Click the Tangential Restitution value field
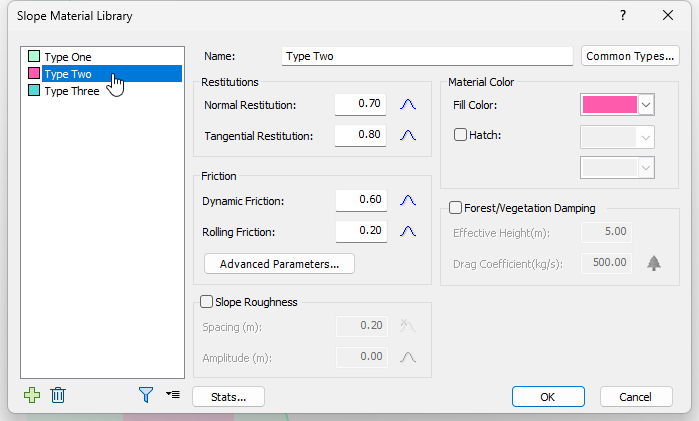 (360, 135)
